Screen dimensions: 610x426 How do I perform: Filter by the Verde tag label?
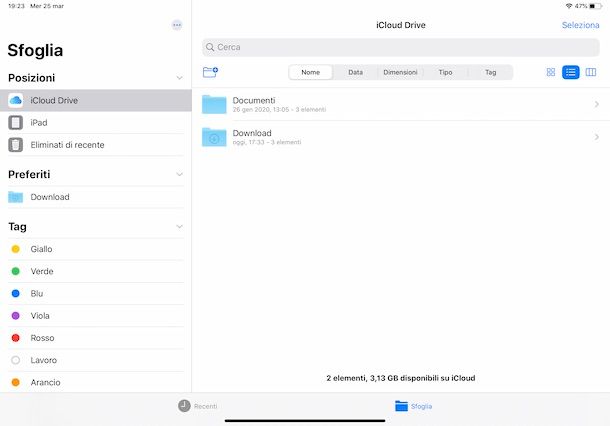42,271
